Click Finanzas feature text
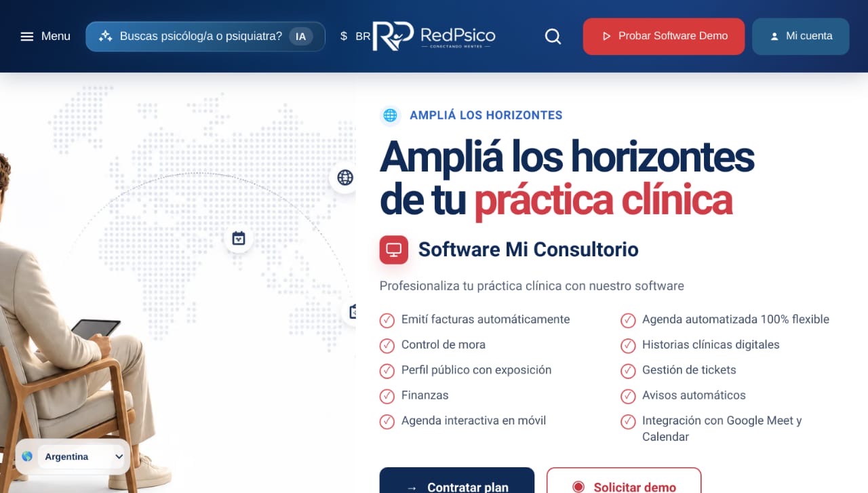 tap(425, 395)
